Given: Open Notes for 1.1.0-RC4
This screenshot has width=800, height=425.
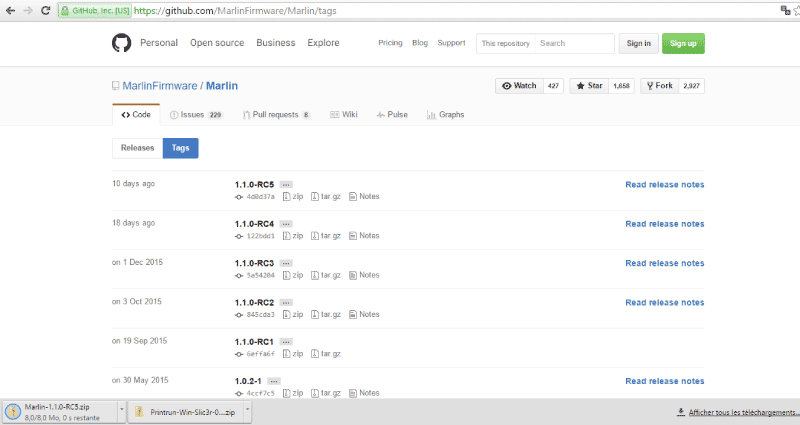Looking at the screenshot, I should click(x=364, y=236).
